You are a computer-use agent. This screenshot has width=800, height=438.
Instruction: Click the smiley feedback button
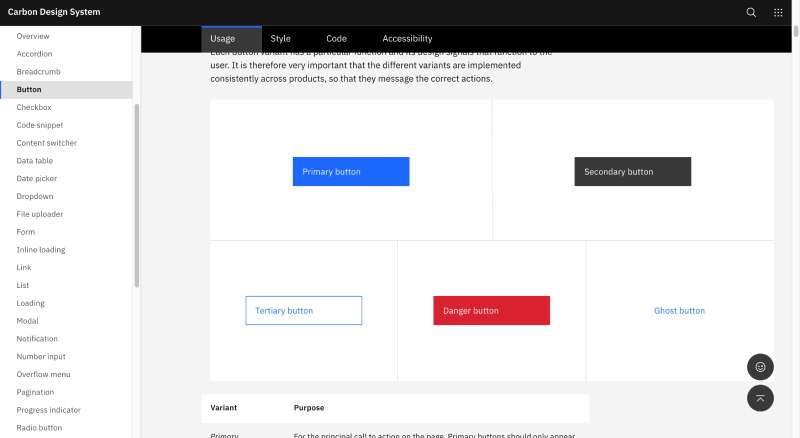pos(760,367)
